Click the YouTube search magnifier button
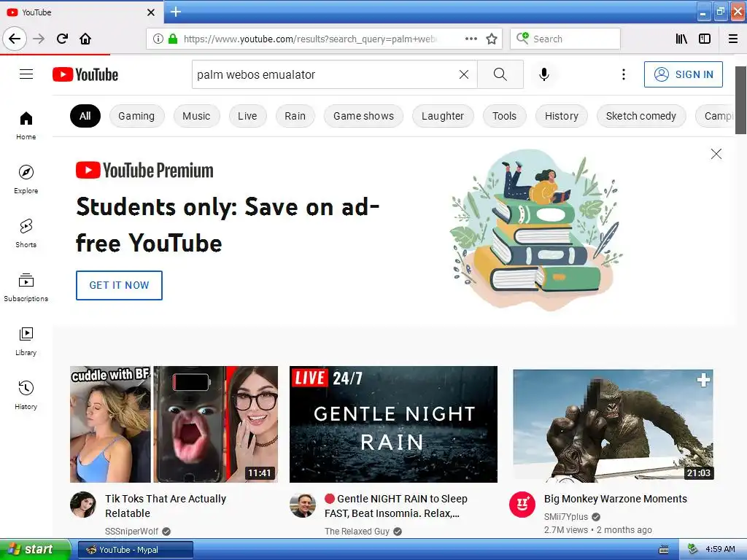Screen dimensions: 747x560 (x=500, y=74)
